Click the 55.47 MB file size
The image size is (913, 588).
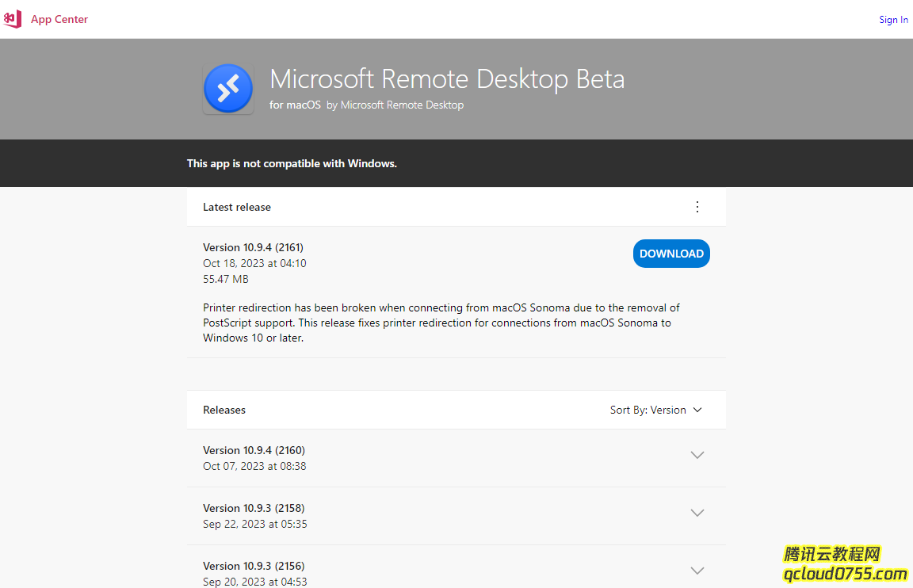(x=225, y=279)
